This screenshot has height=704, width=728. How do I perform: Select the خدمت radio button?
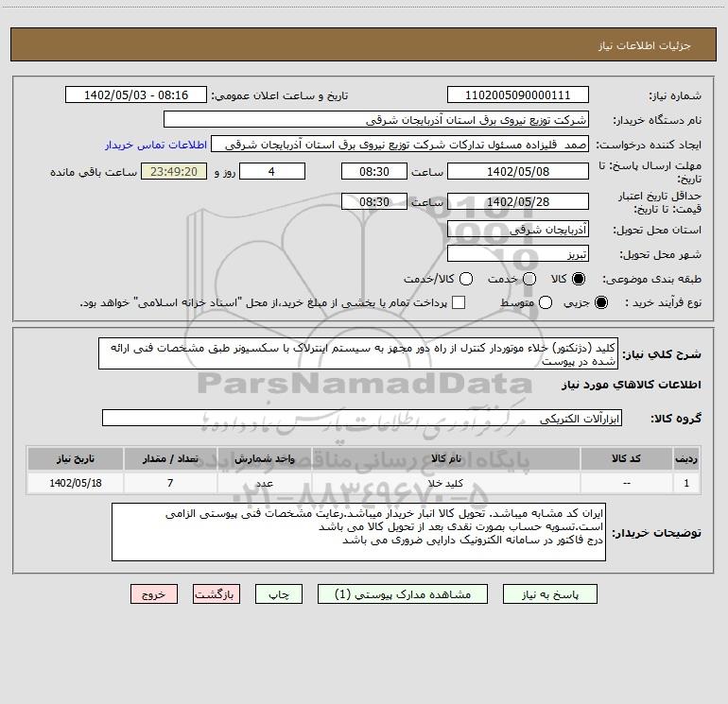(529, 279)
